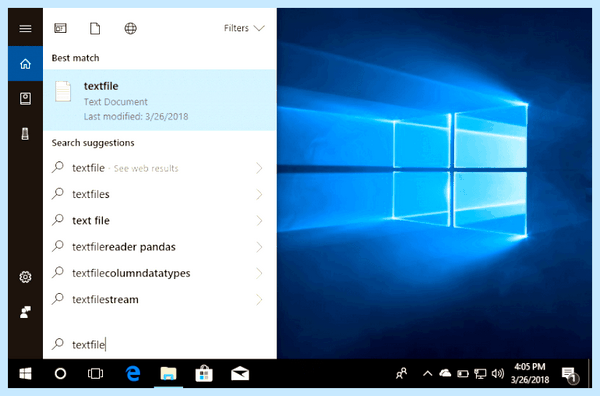Open Settings gear in search sidebar
Screen dimensions: 600x396
click(25, 277)
